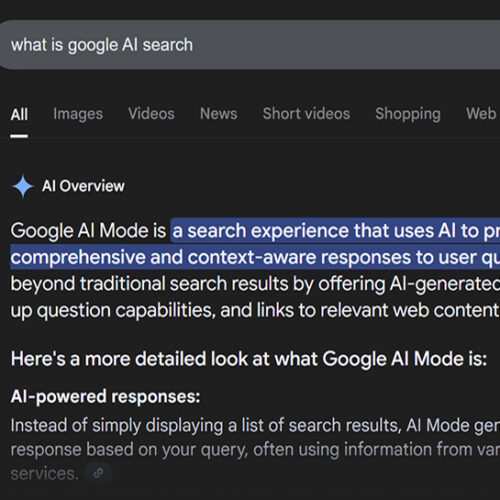Switch to the Images tab
Viewport: 500px width, 500px height.
(x=78, y=114)
